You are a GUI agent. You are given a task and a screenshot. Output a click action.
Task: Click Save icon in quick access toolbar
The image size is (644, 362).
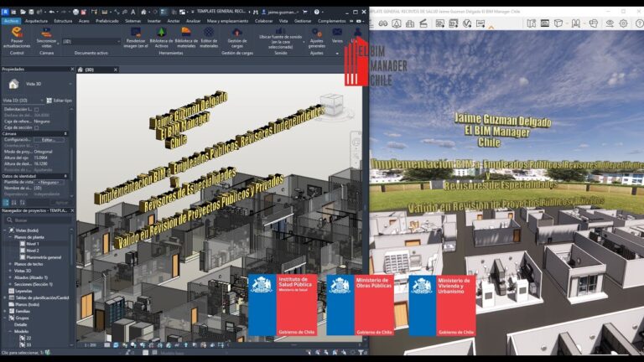tap(31, 12)
